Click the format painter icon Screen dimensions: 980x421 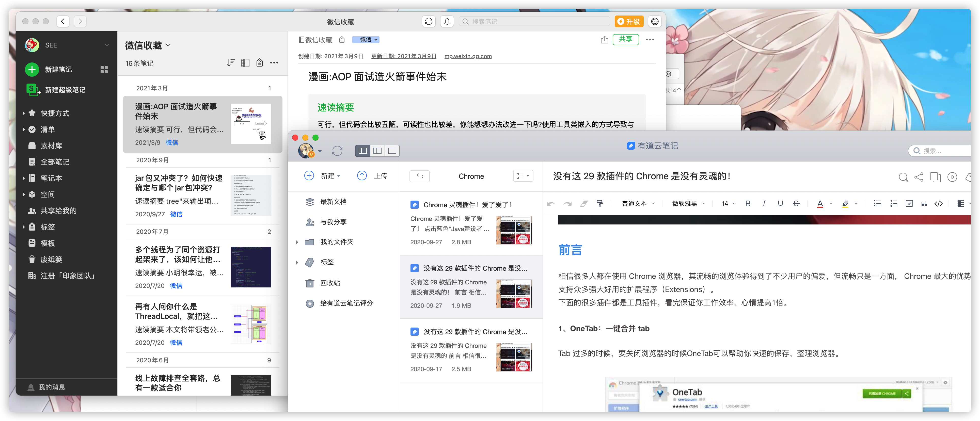pos(600,204)
